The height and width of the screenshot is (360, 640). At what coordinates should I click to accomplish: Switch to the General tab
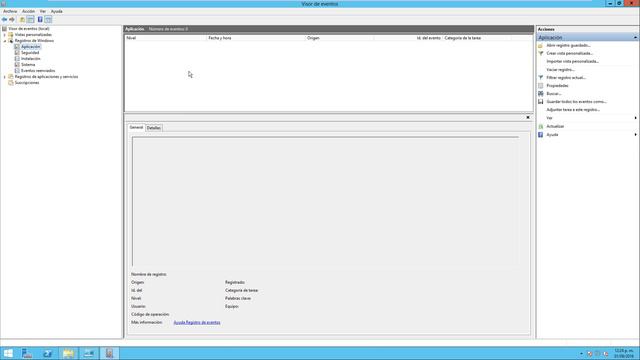pyautogui.click(x=136, y=127)
